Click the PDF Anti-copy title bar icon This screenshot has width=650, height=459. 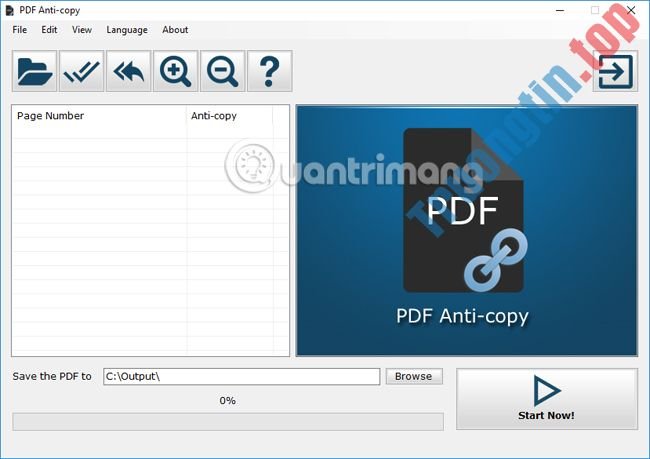[9, 10]
